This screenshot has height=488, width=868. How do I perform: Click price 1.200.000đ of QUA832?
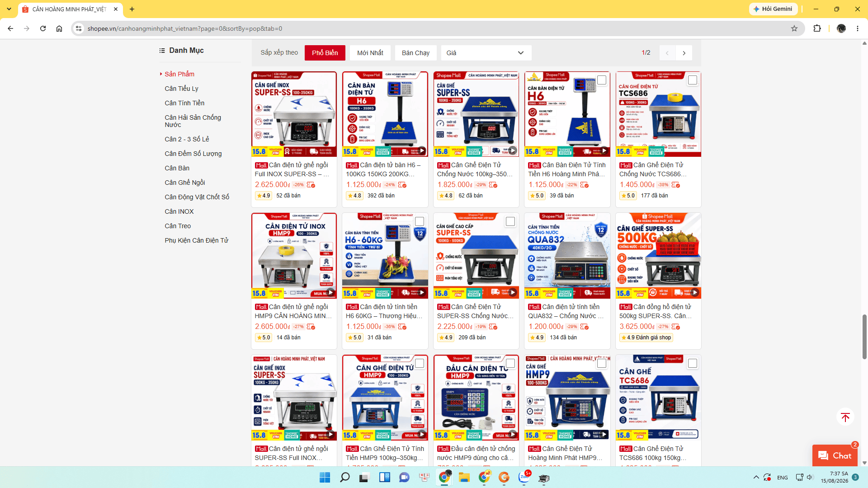[547, 326]
